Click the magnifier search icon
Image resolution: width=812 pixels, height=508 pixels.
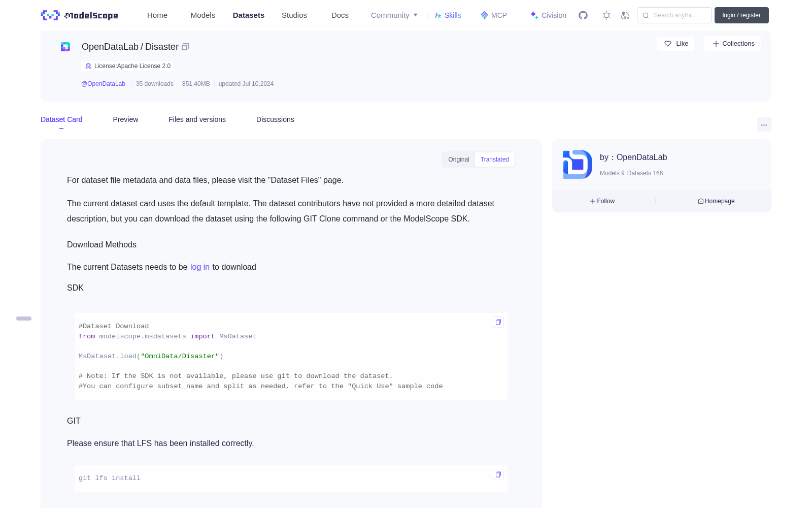646,15
